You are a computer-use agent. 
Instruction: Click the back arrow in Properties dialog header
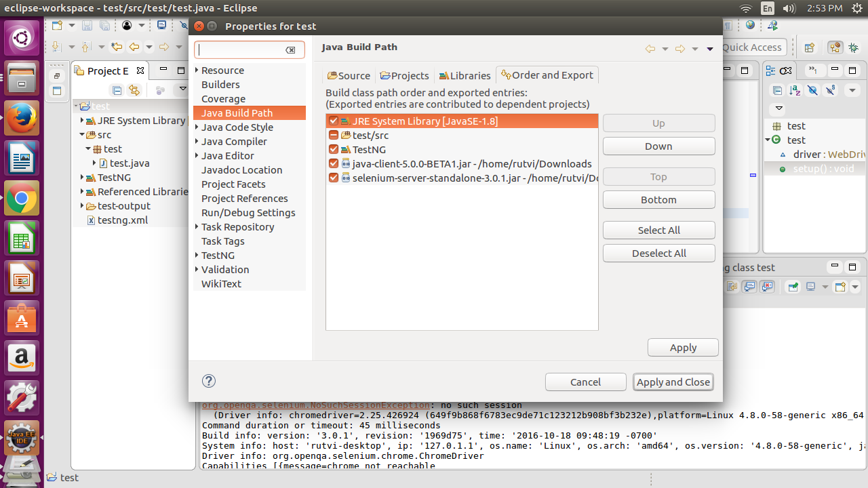[x=650, y=48]
